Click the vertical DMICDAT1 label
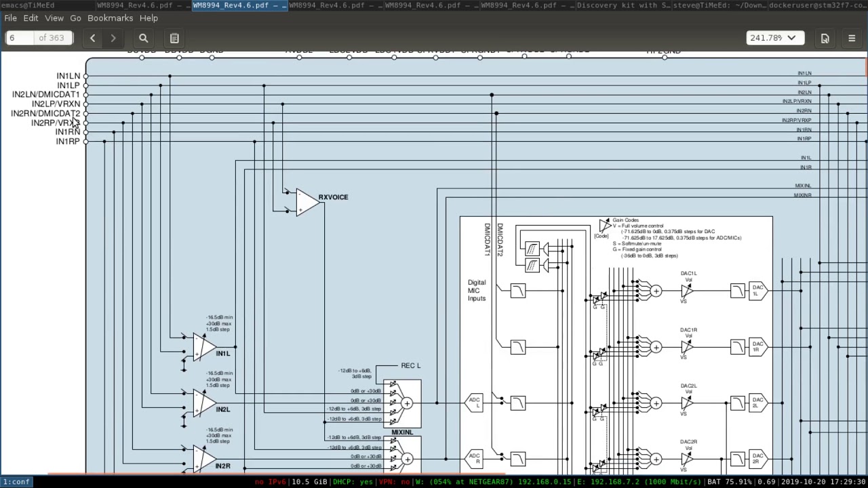The height and width of the screenshot is (488, 868). [487, 239]
